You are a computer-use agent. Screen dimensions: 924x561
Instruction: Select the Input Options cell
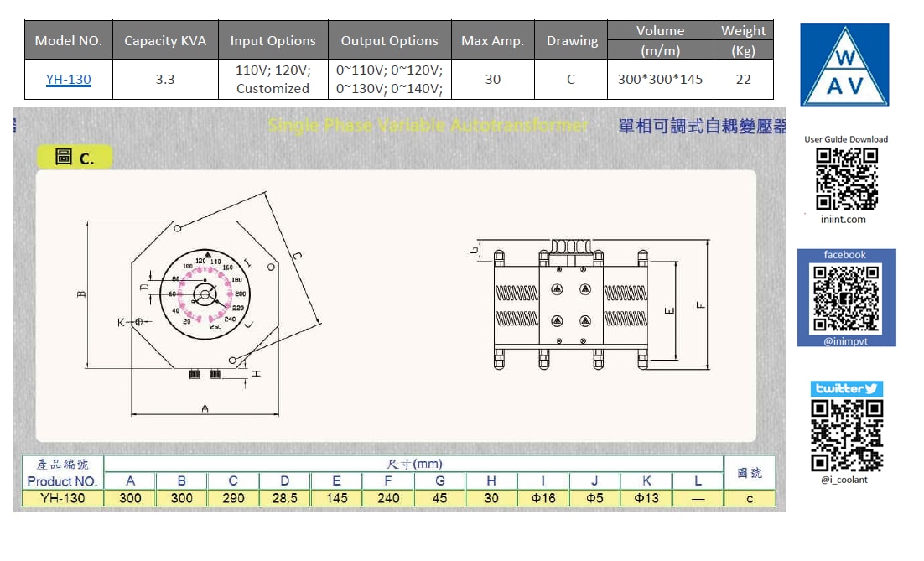[x=273, y=80]
